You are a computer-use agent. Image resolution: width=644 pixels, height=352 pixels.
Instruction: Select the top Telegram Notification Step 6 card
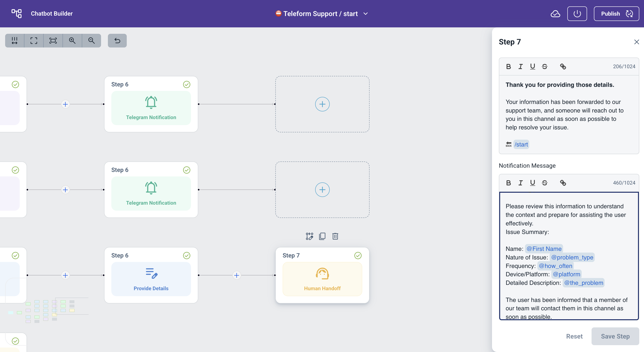tap(151, 104)
